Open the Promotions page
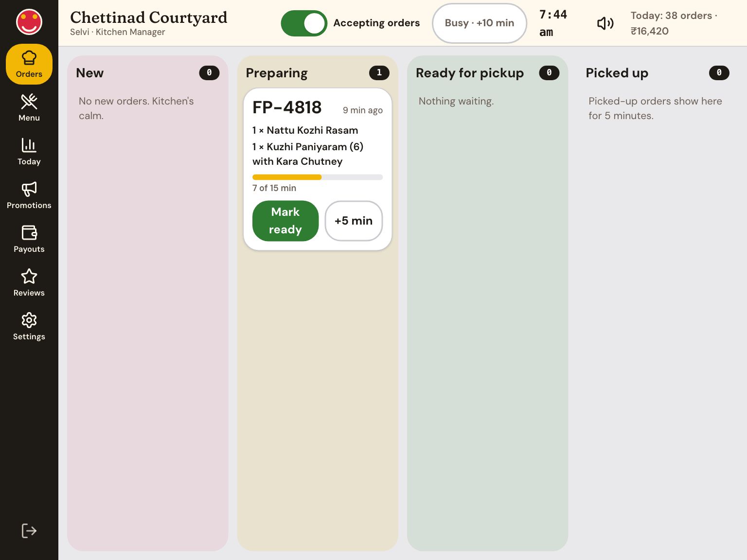This screenshot has width=747, height=560. (29, 195)
